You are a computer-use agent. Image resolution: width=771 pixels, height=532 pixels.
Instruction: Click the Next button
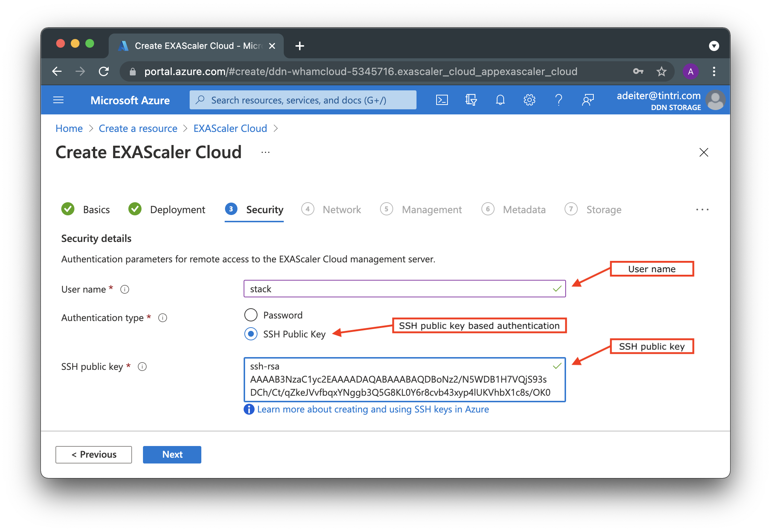[172, 454]
